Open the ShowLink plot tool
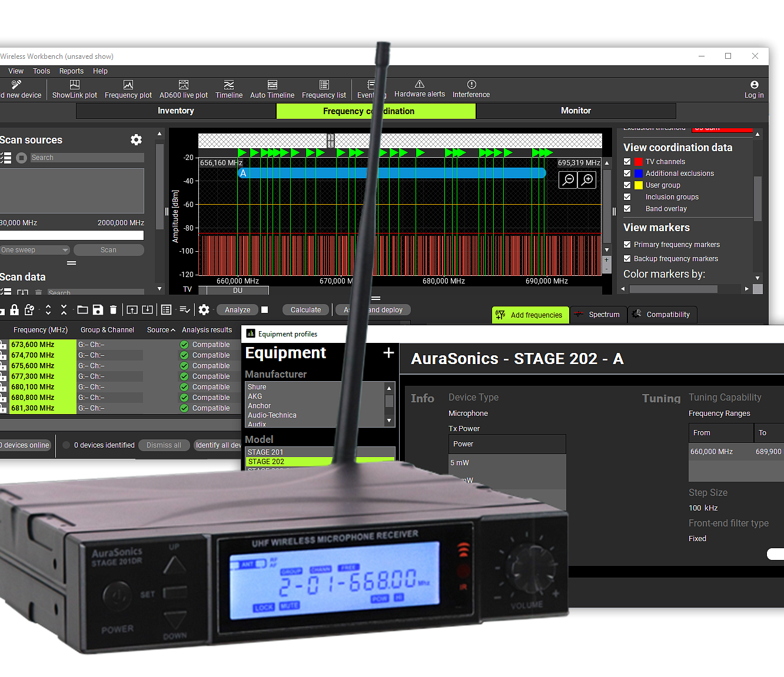Image resolution: width=784 pixels, height=677 pixels. (75, 89)
